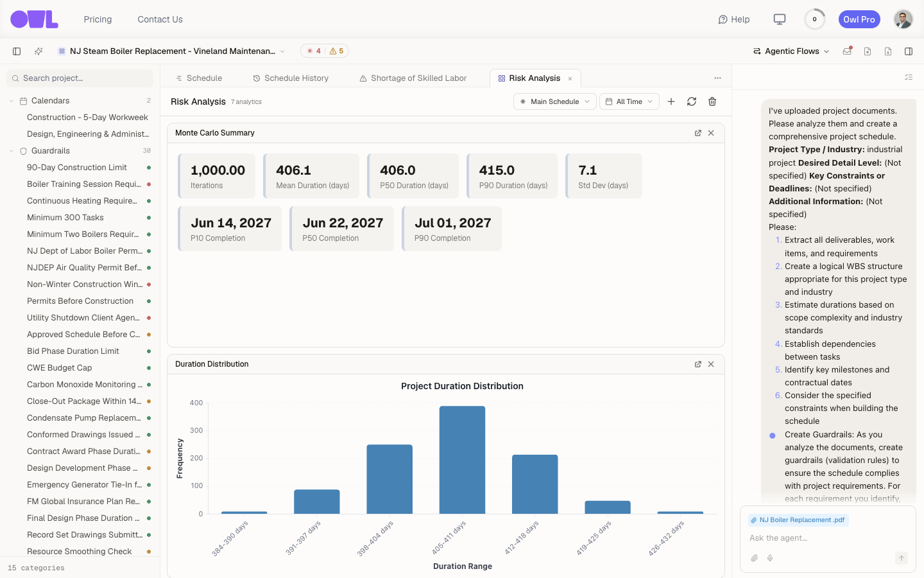Close the Duration Distribution card
Viewport: 924px width, 578px height.
(x=711, y=364)
